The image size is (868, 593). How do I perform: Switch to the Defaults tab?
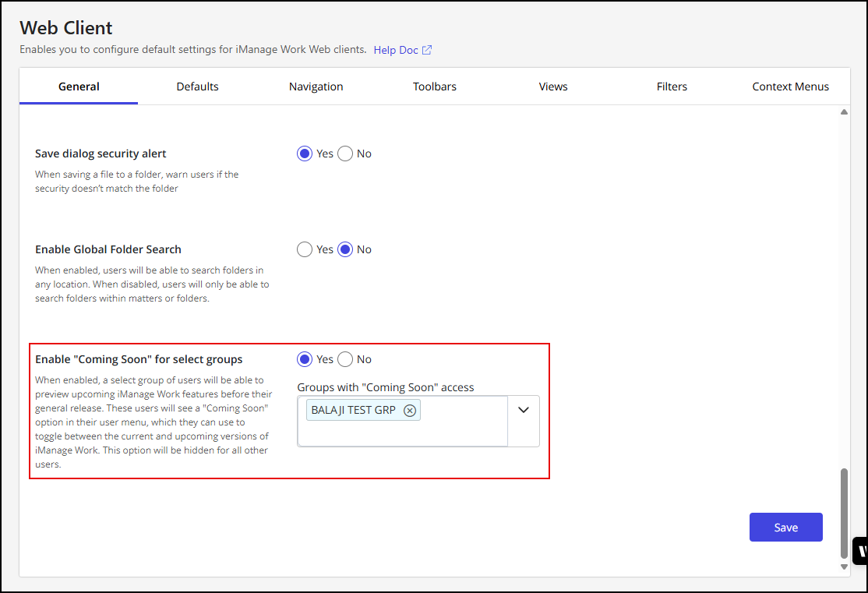coord(197,86)
